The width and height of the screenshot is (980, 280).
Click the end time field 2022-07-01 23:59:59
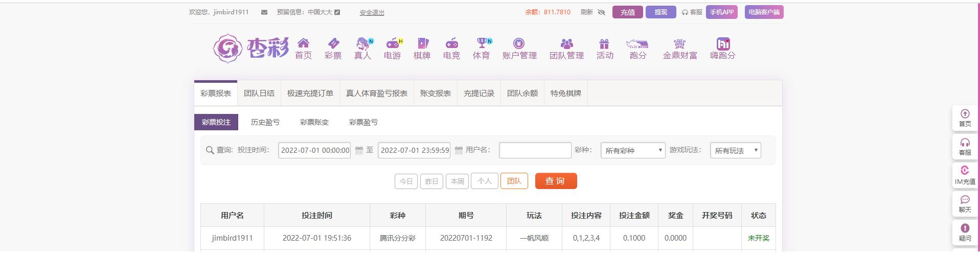[x=414, y=150]
